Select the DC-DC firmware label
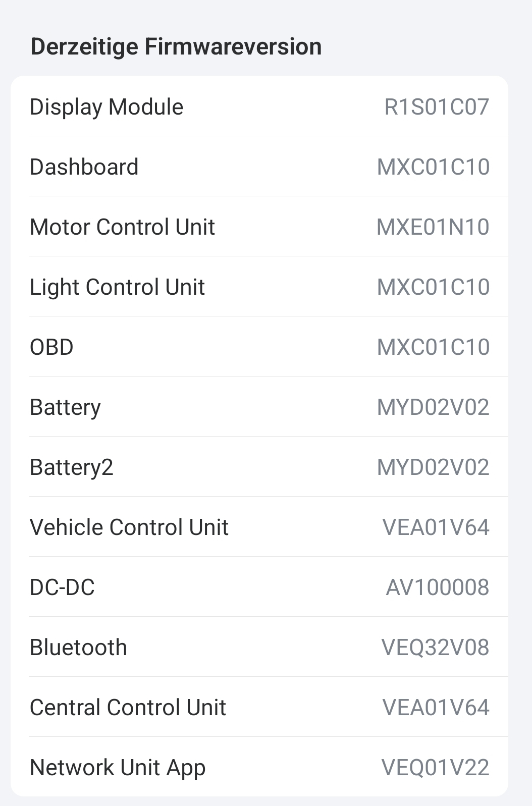 [x=62, y=587]
